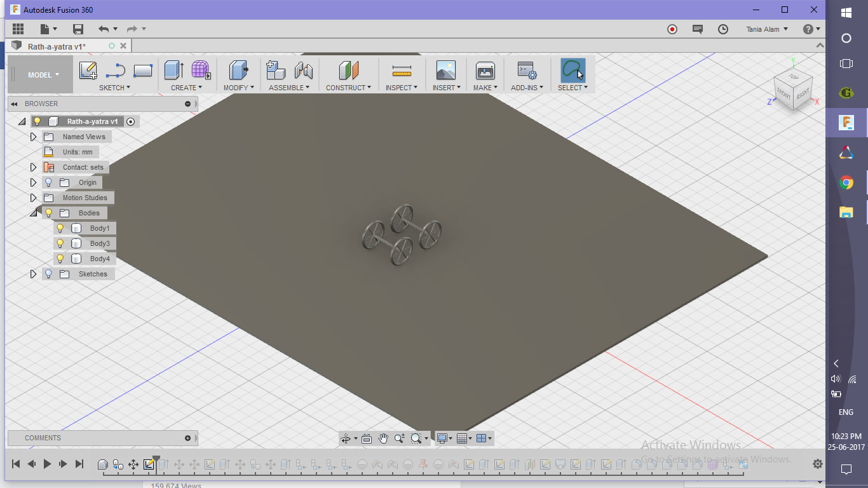This screenshot has width=868, height=488.
Task: Expand the COMMENTS panel plus button
Action: 187,438
